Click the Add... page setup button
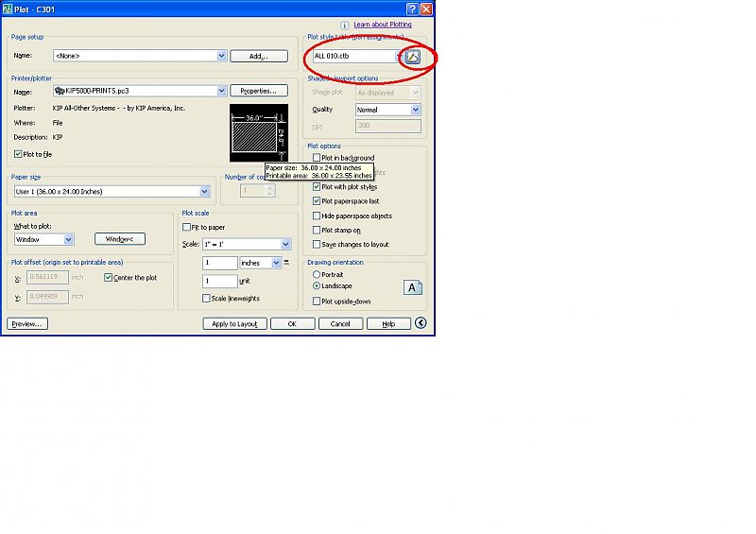The width and height of the screenshot is (756, 534). click(x=259, y=57)
